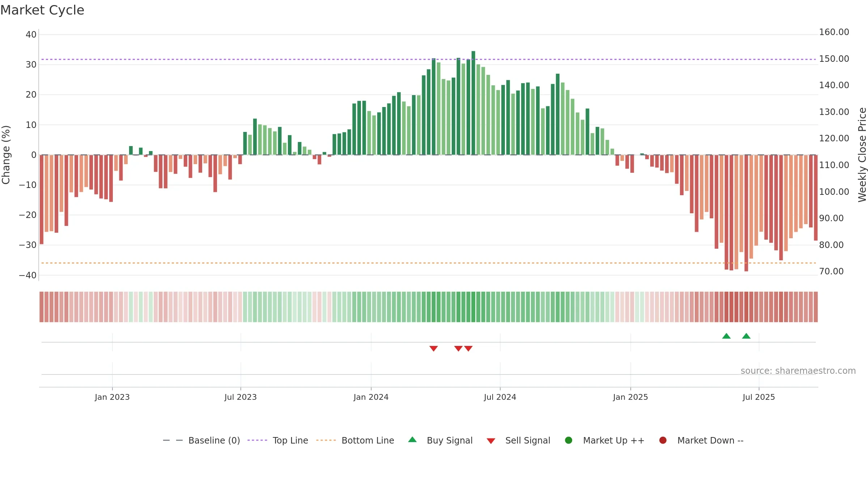Click the middle of three sell signal triangles

coord(458,348)
